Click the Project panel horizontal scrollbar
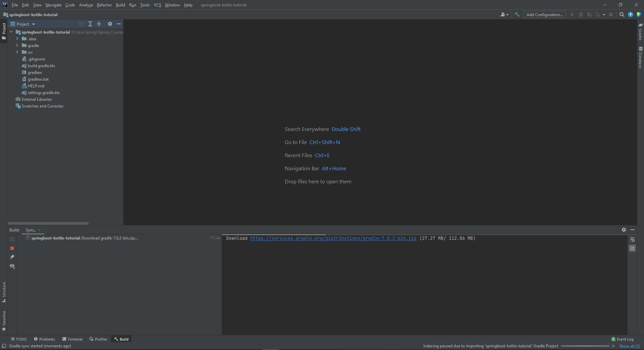 tap(48, 223)
